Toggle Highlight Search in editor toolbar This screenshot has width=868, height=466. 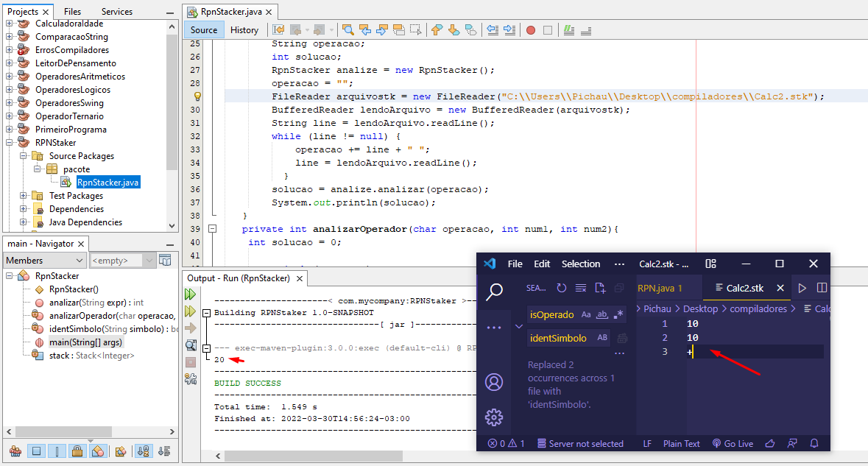tap(398, 30)
